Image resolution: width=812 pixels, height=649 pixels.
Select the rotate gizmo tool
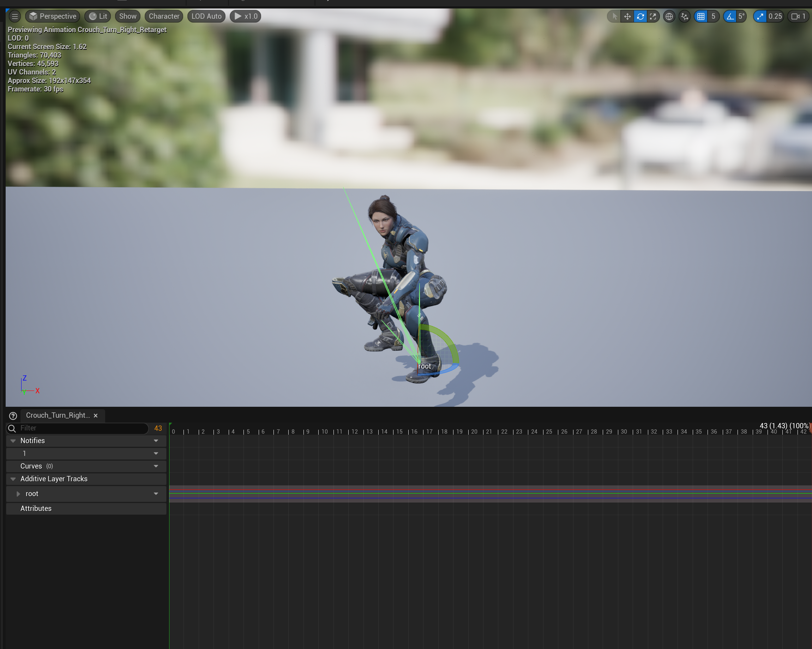tap(640, 16)
